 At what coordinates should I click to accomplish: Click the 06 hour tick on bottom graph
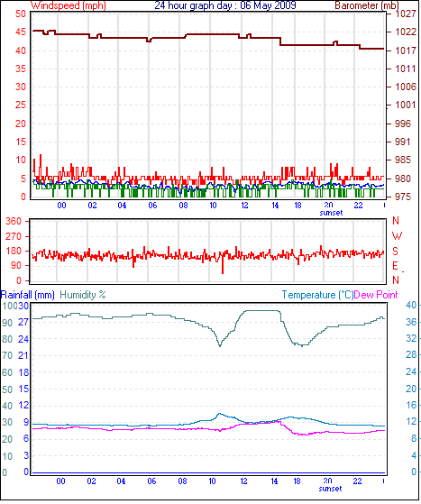point(151,481)
